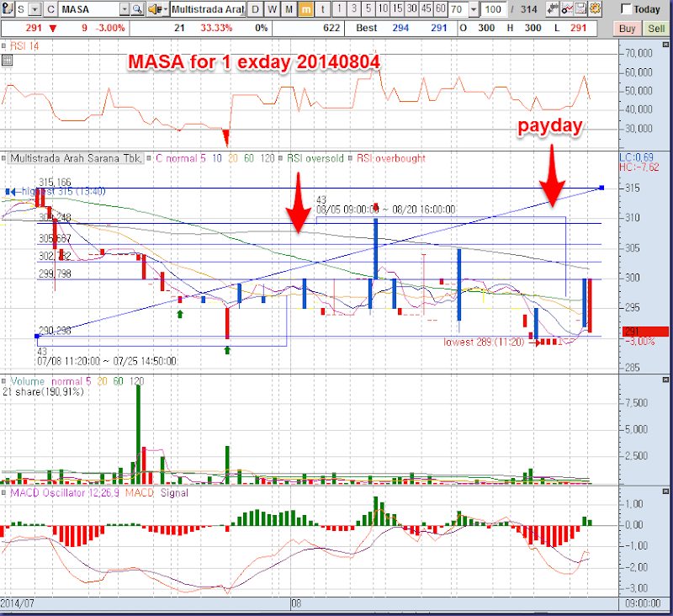Click the C normal 5 legend label

(180, 158)
